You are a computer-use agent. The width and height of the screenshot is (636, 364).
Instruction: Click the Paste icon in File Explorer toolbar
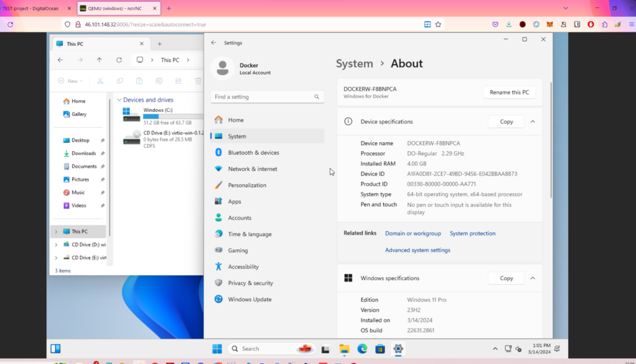pyautogui.click(x=139, y=81)
